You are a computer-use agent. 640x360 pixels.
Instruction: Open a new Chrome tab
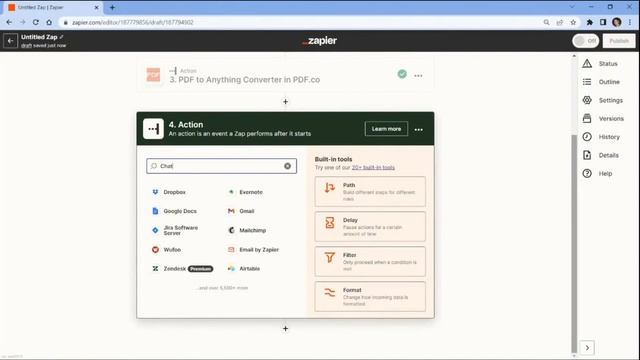pos(112,7)
